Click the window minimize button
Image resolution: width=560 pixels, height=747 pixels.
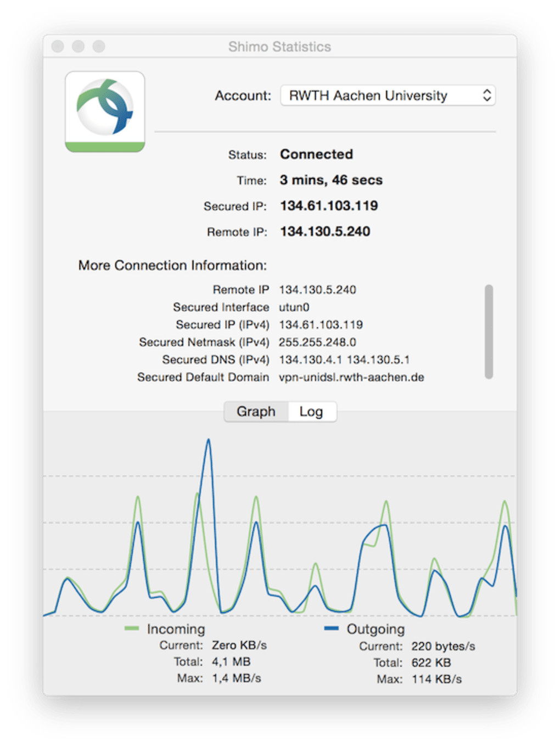tap(78, 46)
